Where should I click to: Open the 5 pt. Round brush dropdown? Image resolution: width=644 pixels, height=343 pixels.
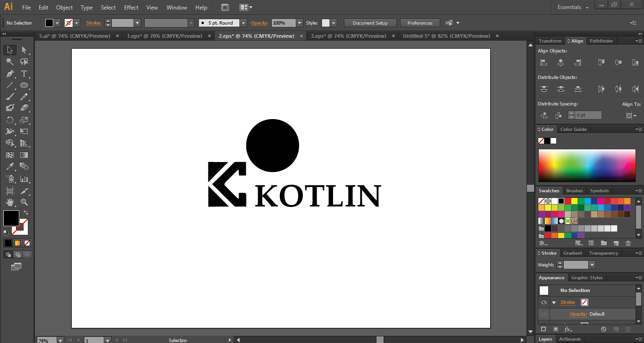tap(243, 23)
